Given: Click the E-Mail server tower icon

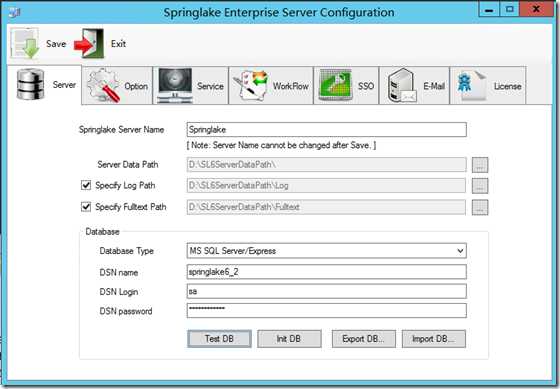Looking at the screenshot, I should click(402, 85).
